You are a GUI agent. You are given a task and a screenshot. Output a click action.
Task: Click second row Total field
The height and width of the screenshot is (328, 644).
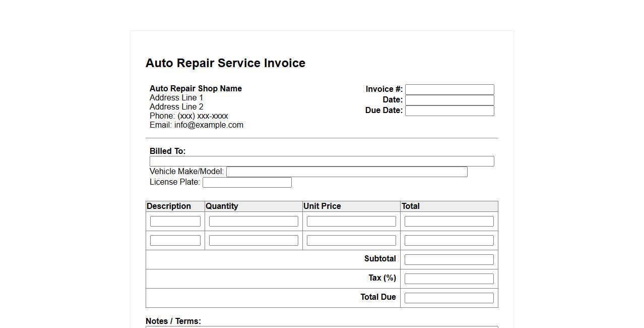coord(449,240)
